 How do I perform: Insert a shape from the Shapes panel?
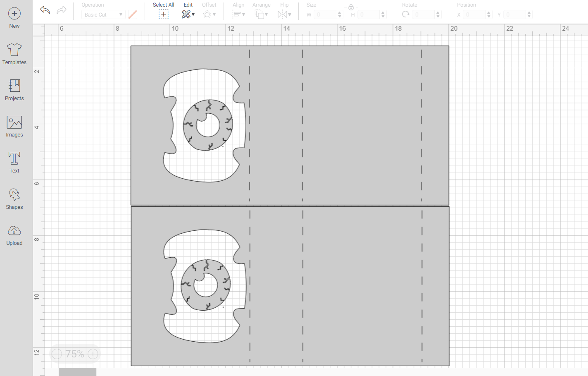click(x=14, y=197)
